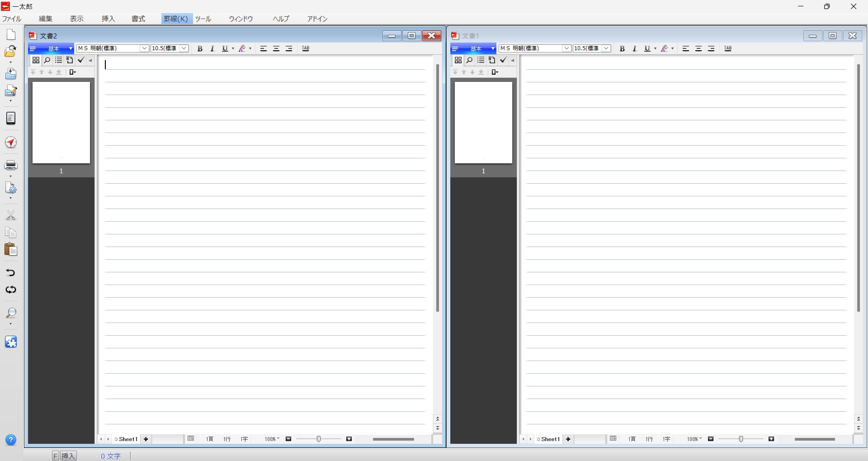This screenshot has height=461, width=868.
Task: Click center align icon in 文書2 toolbar
Action: 276,48
